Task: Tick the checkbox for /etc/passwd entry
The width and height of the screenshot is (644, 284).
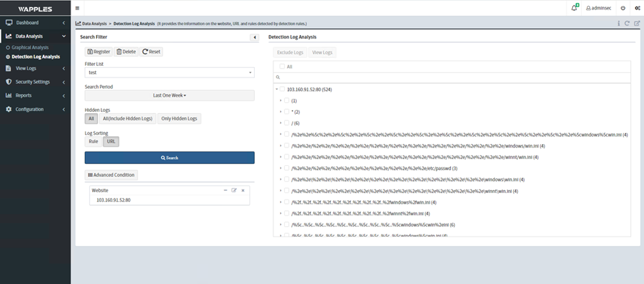Action: click(x=286, y=167)
